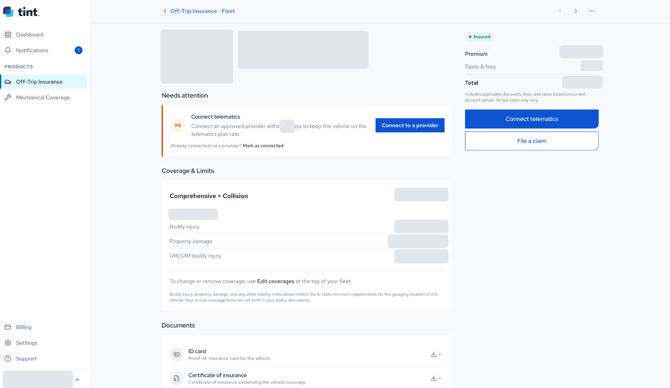Click the Needs attention heading

coord(185,96)
